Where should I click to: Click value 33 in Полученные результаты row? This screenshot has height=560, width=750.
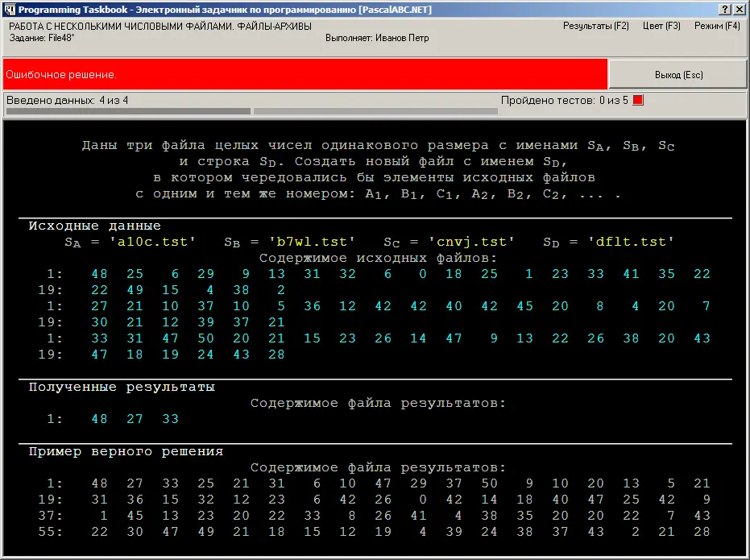[170, 419]
